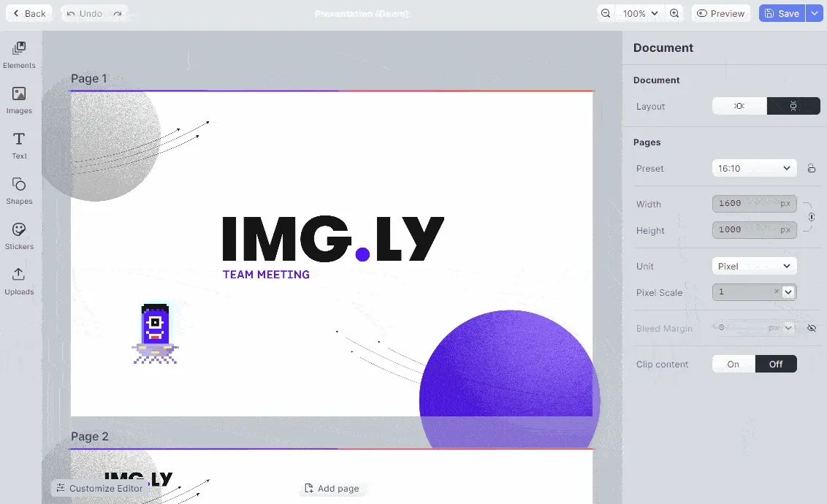This screenshot has width=827, height=504.
Task: Toggle the page preset lock icon
Action: [811, 168]
